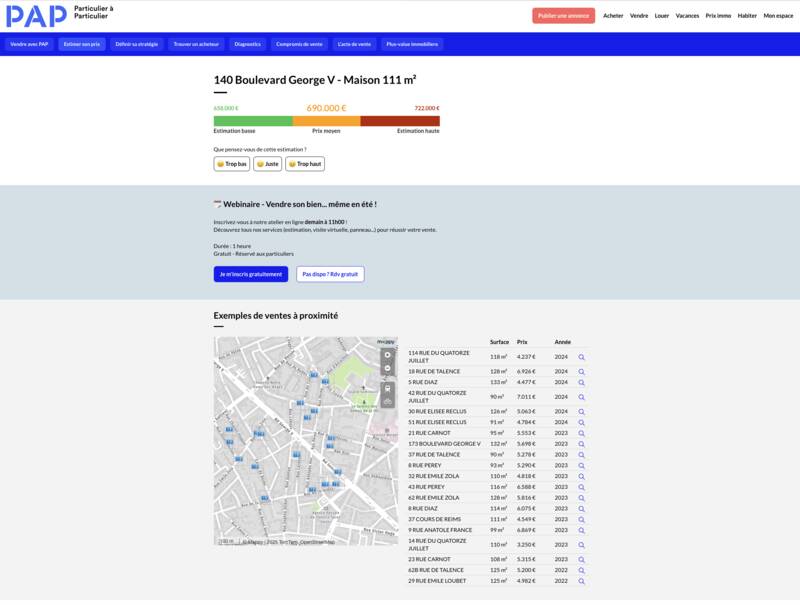Select the Plus-value immobilière tab
The image size is (800, 605).
point(412,44)
